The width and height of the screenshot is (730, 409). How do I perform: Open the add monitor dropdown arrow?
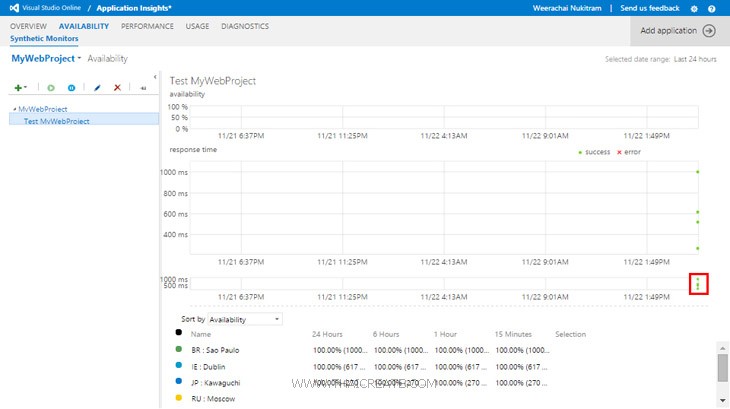pos(25,87)
